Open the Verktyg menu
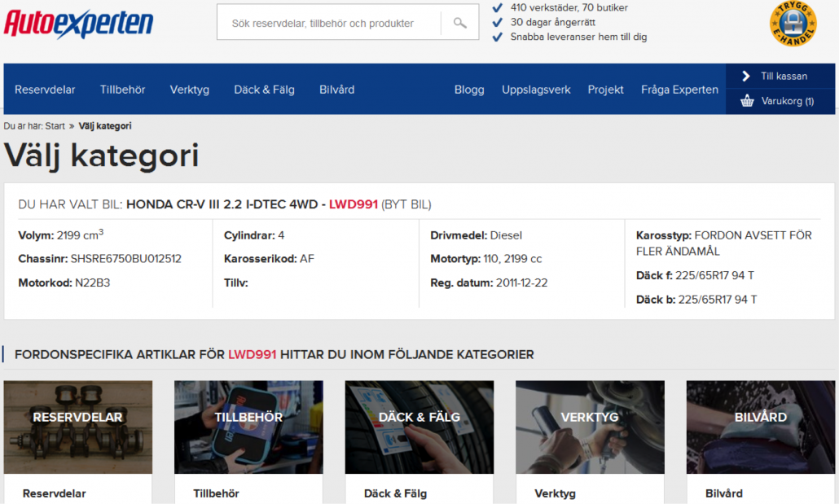The width and height of the screenshot is (839, 504). (x=190, y=90)
